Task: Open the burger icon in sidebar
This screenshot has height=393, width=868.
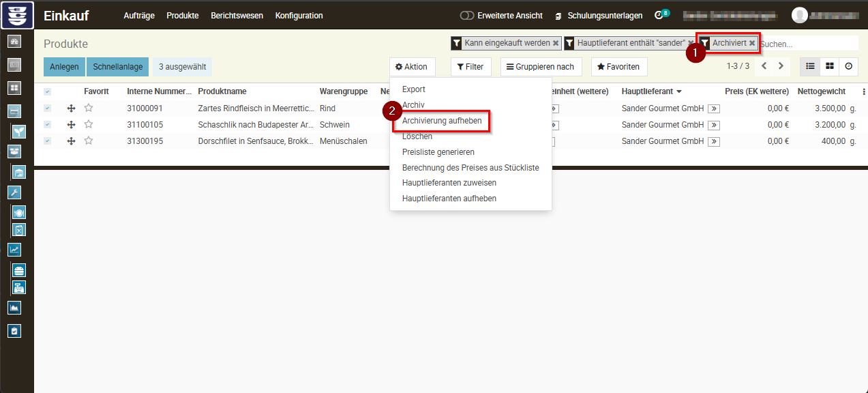Action: [19, 270]
